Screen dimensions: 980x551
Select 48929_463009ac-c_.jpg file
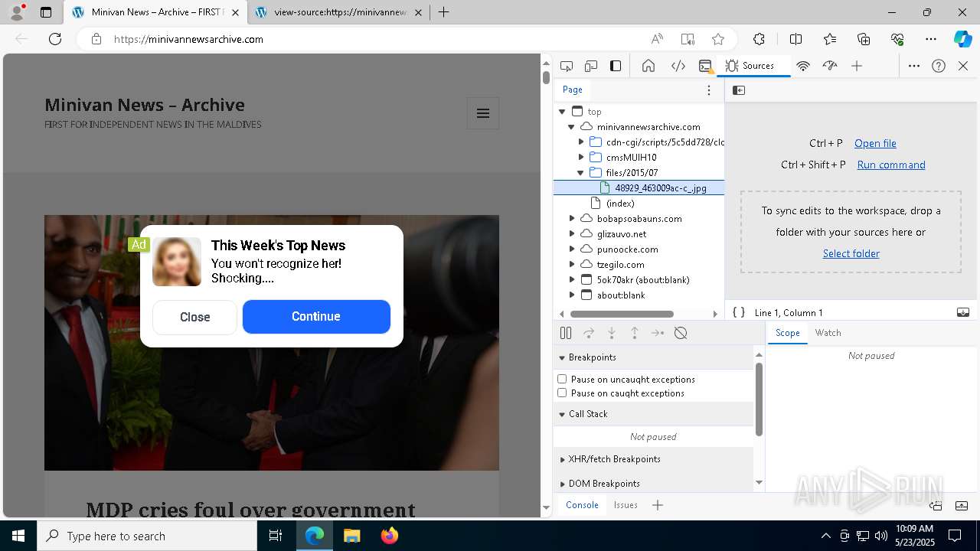[639, 188]
